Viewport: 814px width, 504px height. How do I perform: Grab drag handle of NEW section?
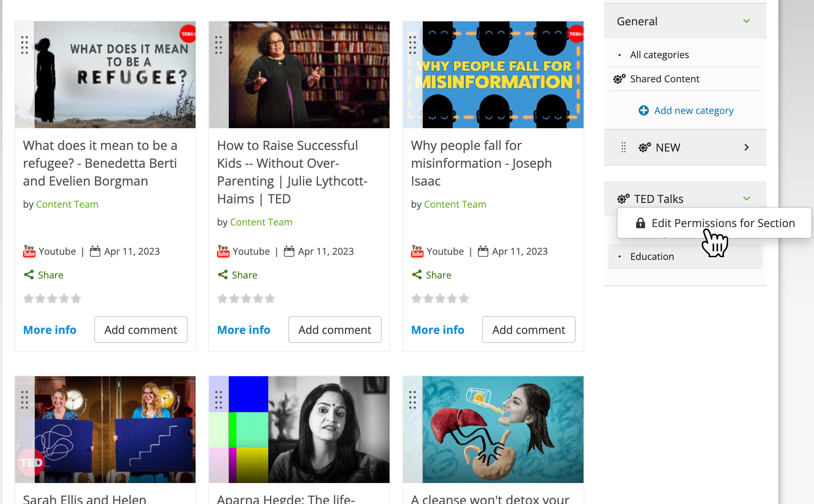[624, 147]
